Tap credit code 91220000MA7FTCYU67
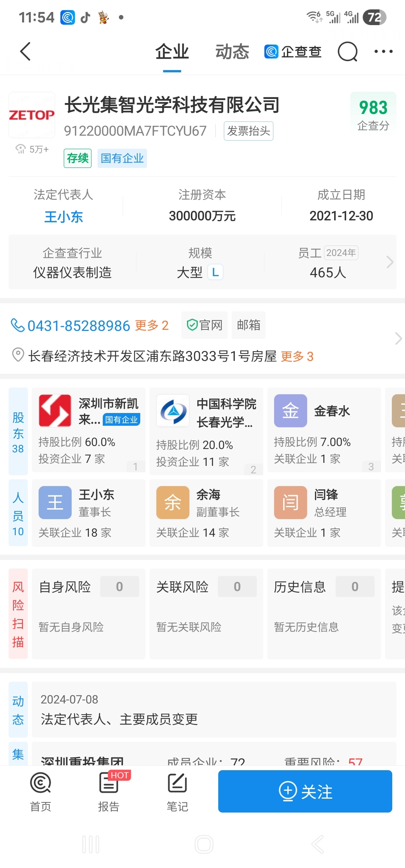Screen dimensions: 405x868 (135, 131)
